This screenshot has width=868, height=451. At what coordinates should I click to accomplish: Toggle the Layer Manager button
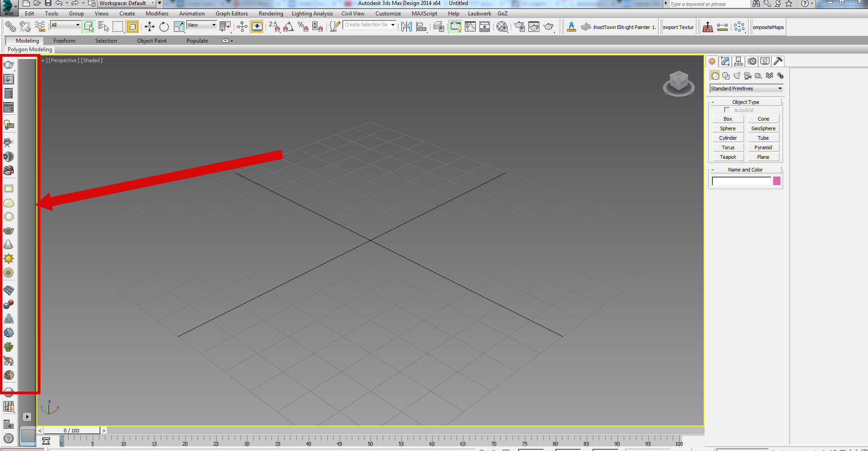pyautogui.click(x=439, y=27)
